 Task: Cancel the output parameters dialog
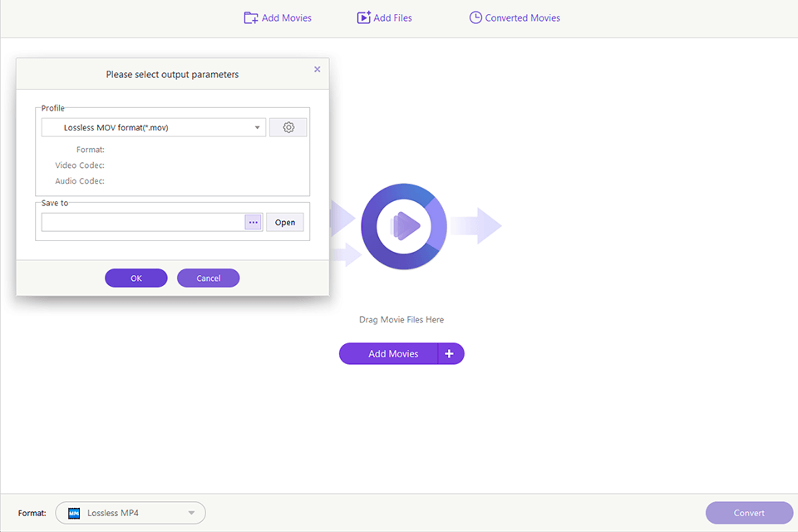click(x=208, y=278)
